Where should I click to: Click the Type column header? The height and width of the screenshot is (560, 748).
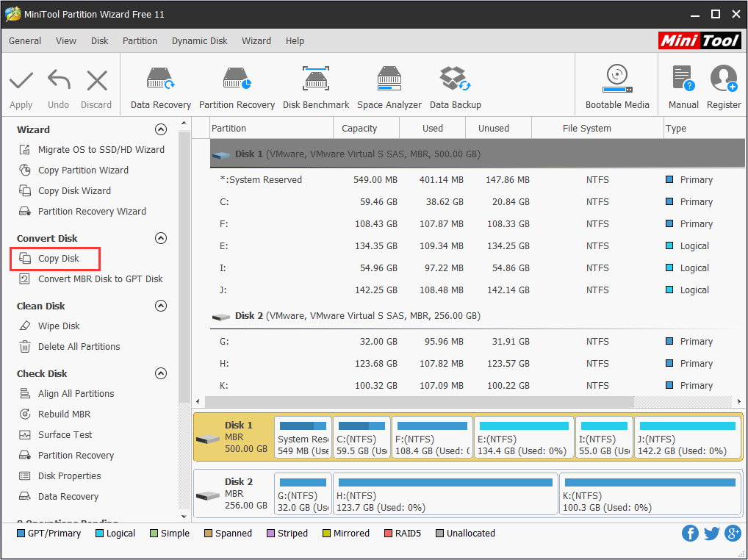pyautogui.click(x=705, y=129)
